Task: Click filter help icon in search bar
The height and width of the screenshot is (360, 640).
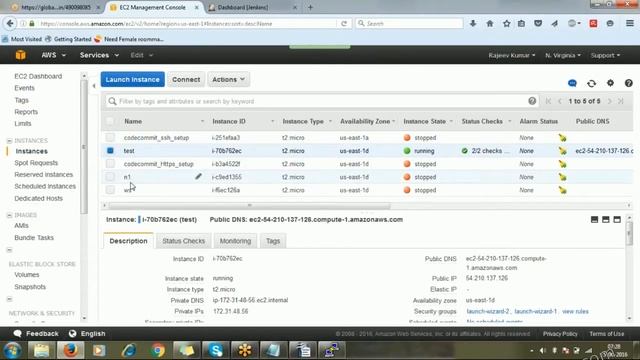Action: (532, 101)
